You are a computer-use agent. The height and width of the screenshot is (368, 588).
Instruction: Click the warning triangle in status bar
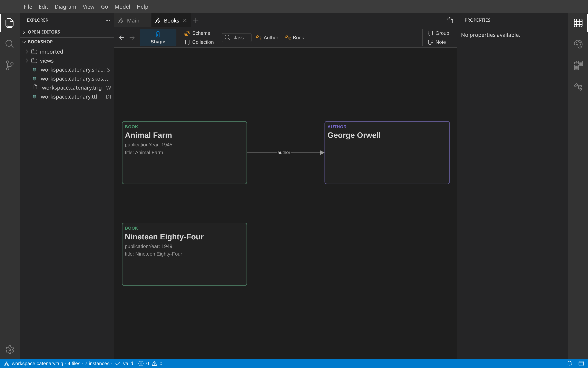[x=154, y=364]
